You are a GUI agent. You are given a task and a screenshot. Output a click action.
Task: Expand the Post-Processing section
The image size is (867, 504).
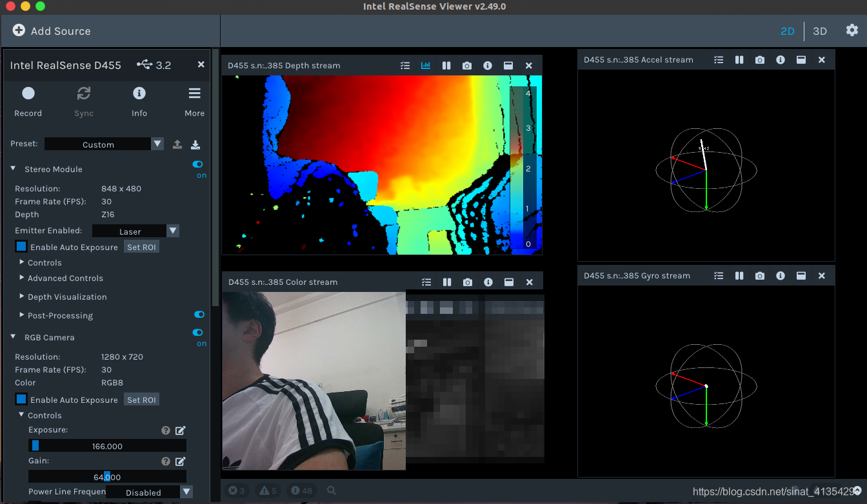click(x=22, y=315)
